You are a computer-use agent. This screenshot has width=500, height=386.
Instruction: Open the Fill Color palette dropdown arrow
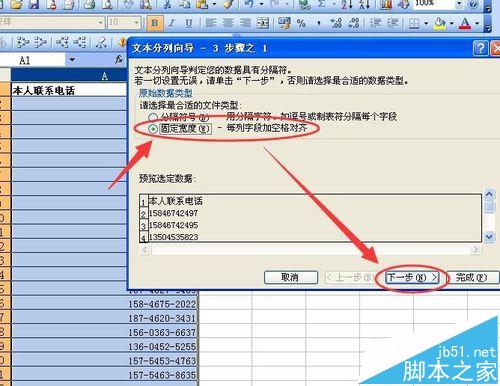[451, 23]
